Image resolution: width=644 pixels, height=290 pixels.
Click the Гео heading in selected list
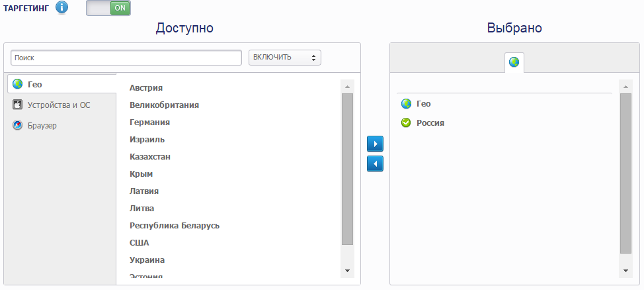click(x=424, y=104)
